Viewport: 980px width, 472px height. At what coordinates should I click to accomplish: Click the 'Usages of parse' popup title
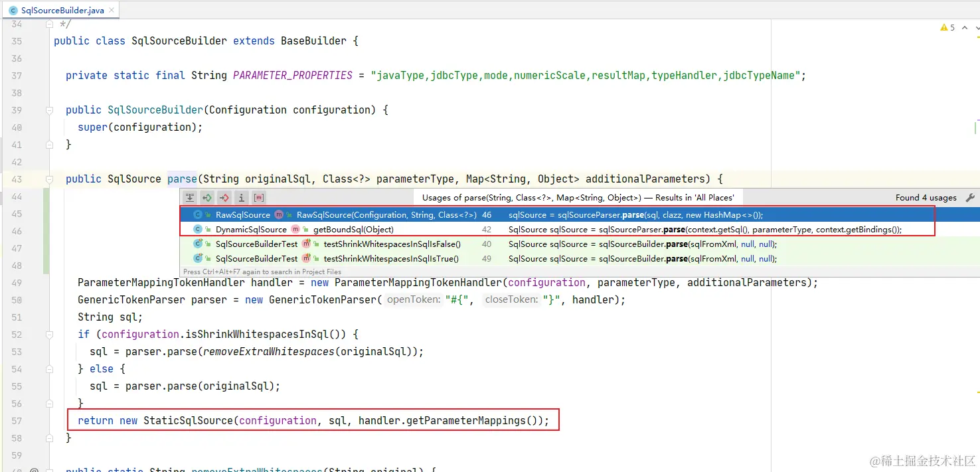click(578, 198)
